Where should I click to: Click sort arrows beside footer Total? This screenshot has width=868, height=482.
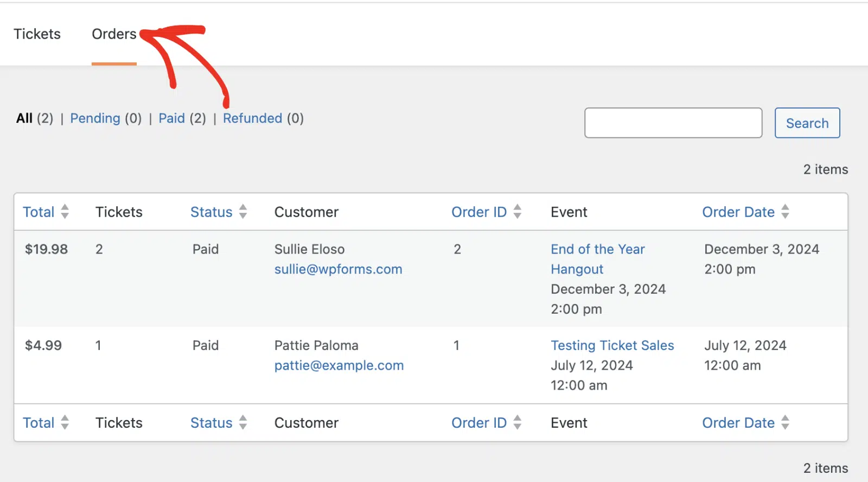pyautogui.click(x=65, y=422)
